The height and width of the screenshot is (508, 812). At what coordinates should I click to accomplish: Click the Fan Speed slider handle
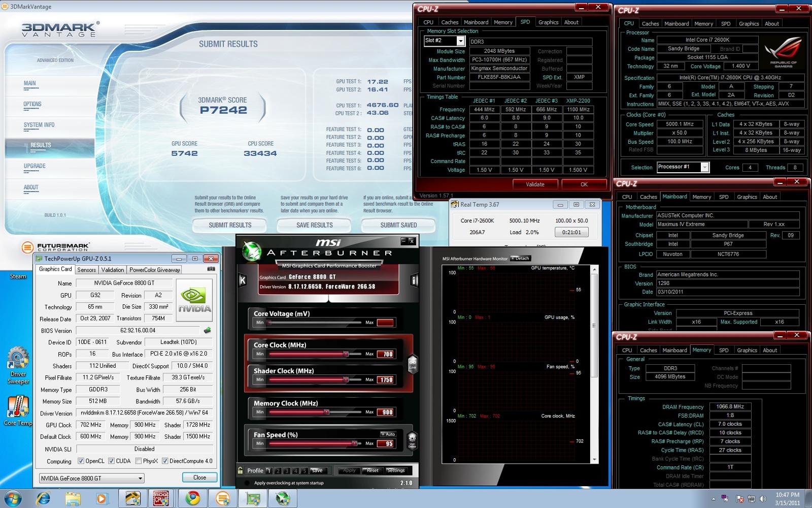(354, 443)
